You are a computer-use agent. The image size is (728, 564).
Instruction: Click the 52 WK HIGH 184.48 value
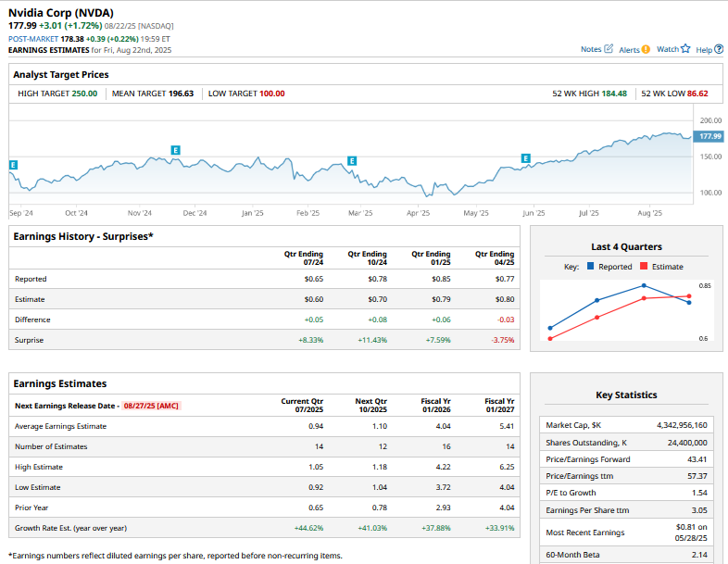click(x=614, y=94)
